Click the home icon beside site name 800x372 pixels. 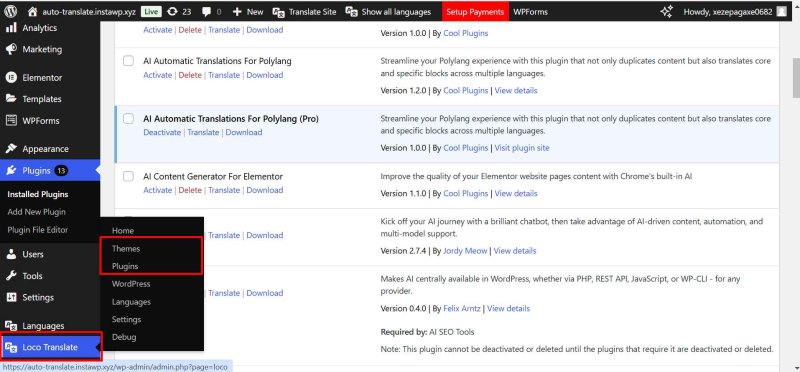33,11
